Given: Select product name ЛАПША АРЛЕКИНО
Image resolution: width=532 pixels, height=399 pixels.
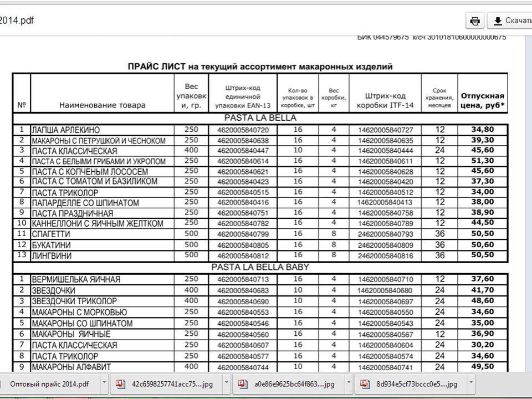Looking at the screenshot, I should point(66,130).
